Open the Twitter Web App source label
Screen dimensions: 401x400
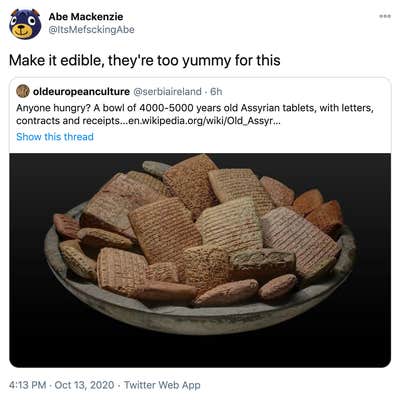162,385
